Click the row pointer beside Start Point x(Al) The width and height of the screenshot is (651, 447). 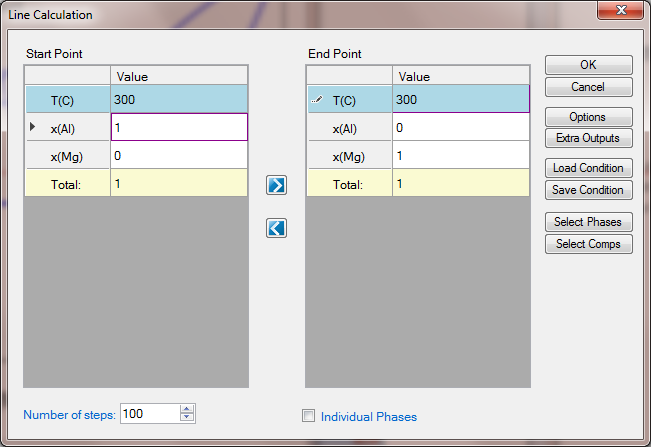tap(32, 127)
